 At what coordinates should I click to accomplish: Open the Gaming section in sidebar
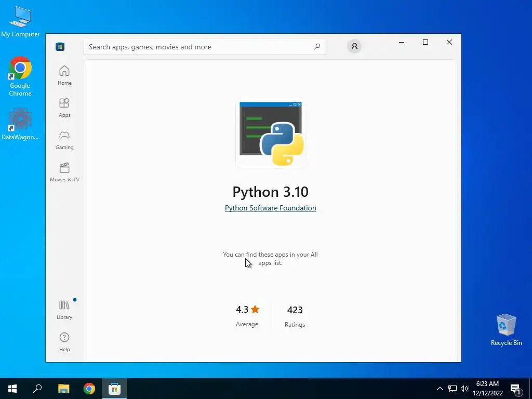pos(64,140)
